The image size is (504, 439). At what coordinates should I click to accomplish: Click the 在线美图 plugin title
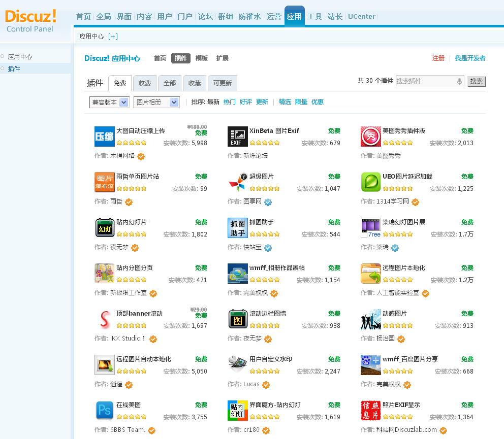click(x=129, y=405)
